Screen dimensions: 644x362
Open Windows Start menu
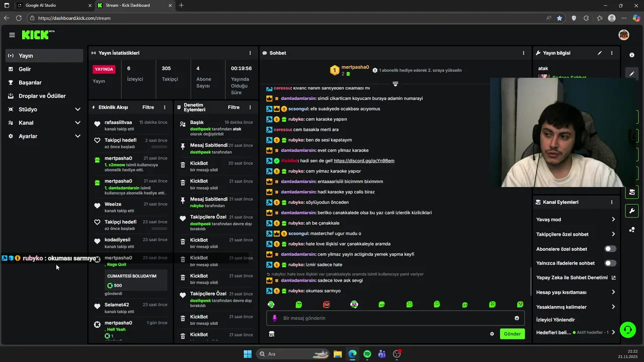coord(248,354)
